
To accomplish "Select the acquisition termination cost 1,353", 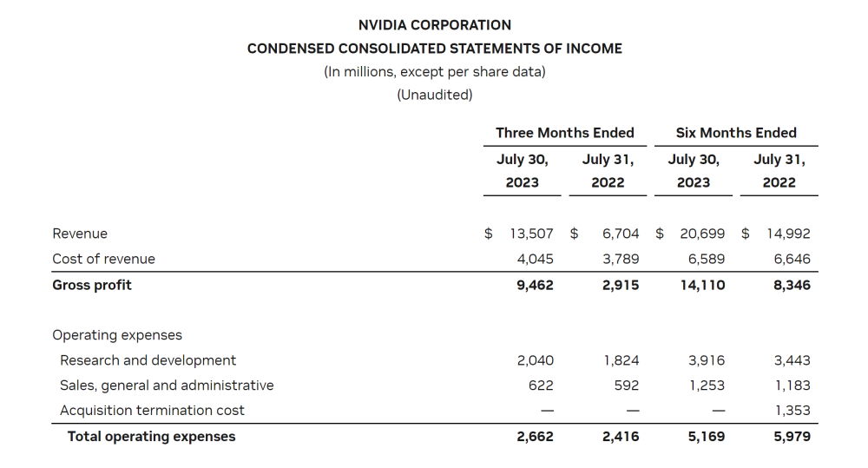I will tap(792, 411).
